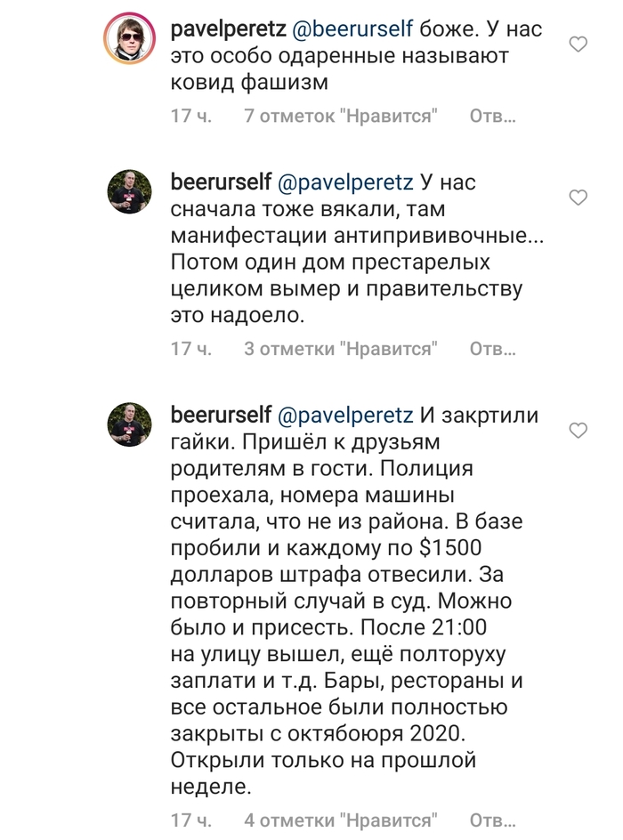Click the 17 ч. timestamp under pavelperetz's comment

[190, 117]
